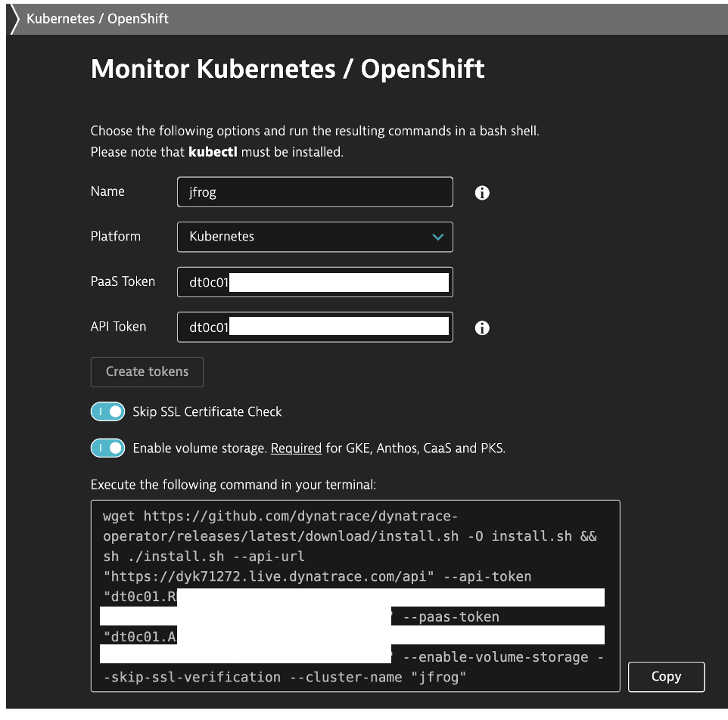Click the --paas-token text in the command
The image size is (728, 720).
[x=451, y=616]
